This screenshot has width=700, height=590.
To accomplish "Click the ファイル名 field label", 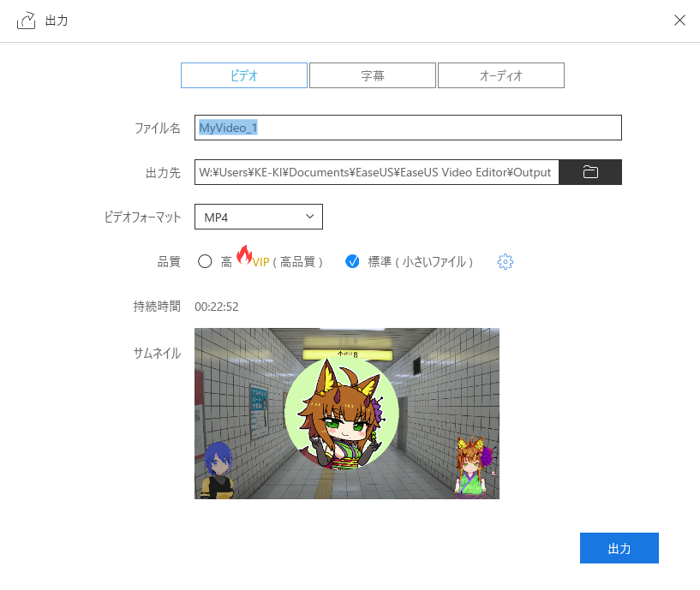I will click(157, 128).
